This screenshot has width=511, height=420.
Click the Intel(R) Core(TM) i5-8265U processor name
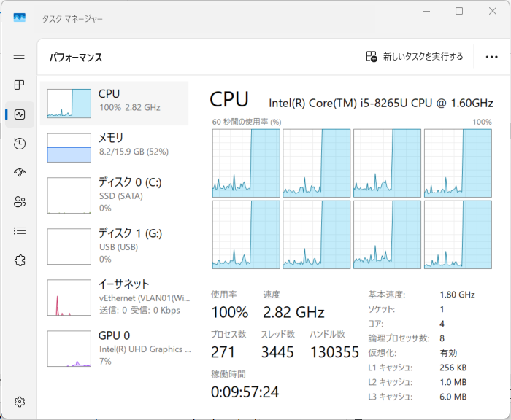[x=380, y=104]
